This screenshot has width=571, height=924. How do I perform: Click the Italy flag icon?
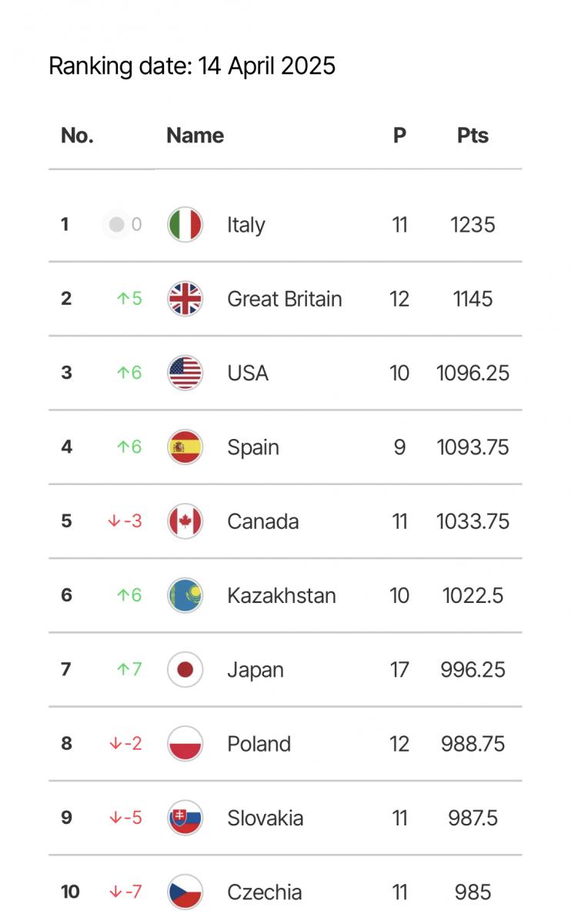[x=185, y=225]
